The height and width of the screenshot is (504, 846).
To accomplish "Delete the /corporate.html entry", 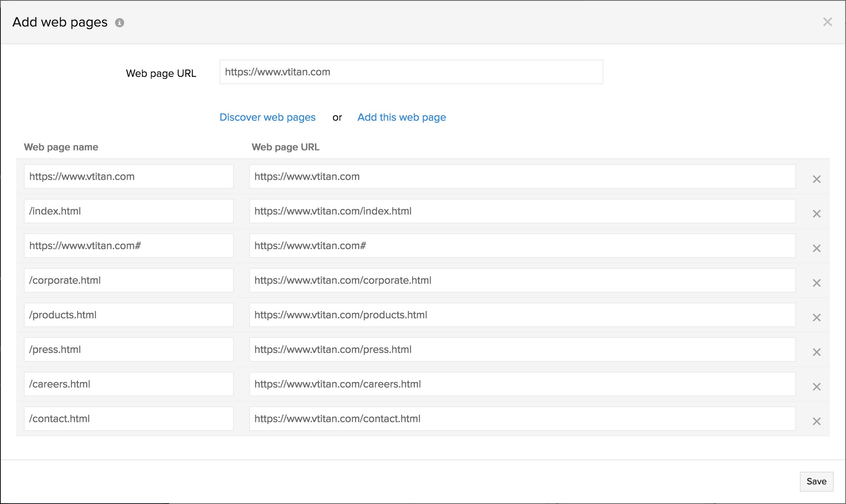I will point(816,283).
